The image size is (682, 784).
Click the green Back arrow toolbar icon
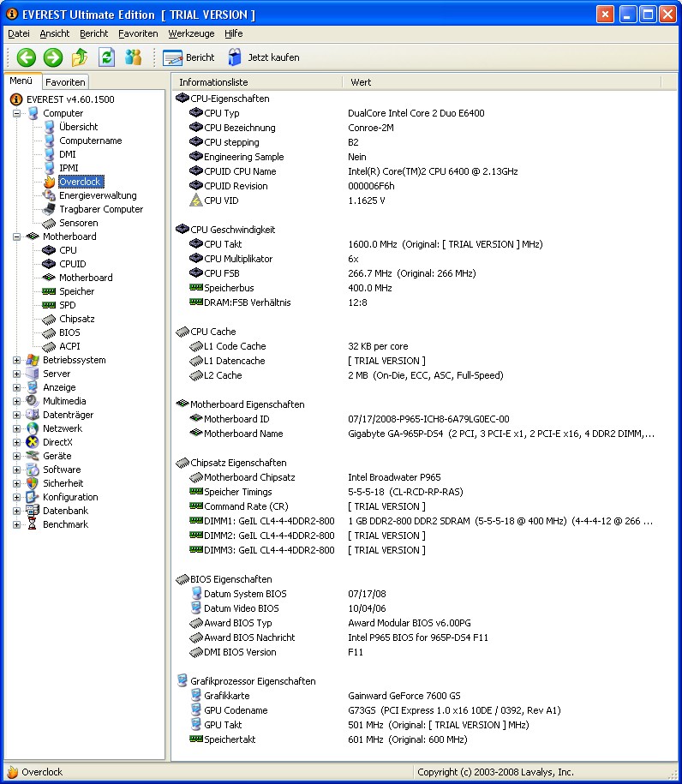coord(27,57)
